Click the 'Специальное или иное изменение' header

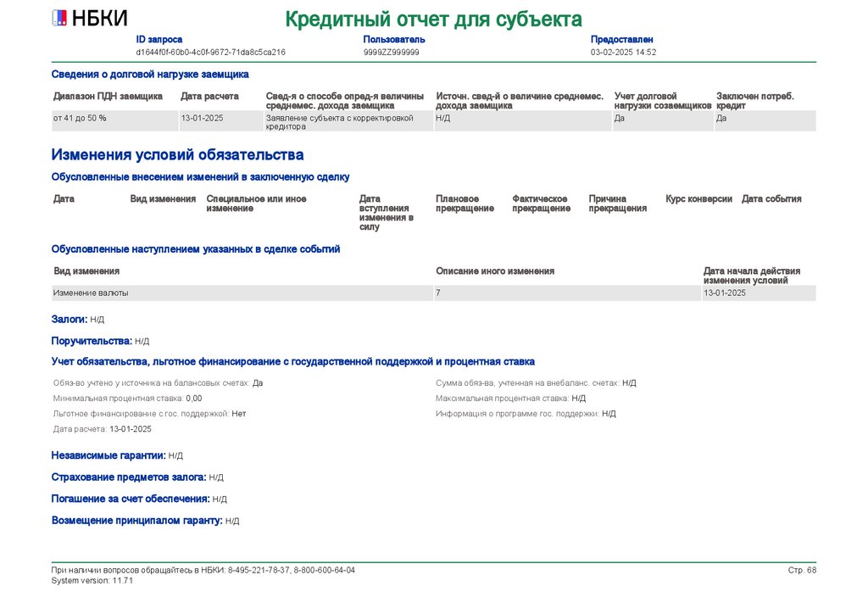(x=256, y=204)
